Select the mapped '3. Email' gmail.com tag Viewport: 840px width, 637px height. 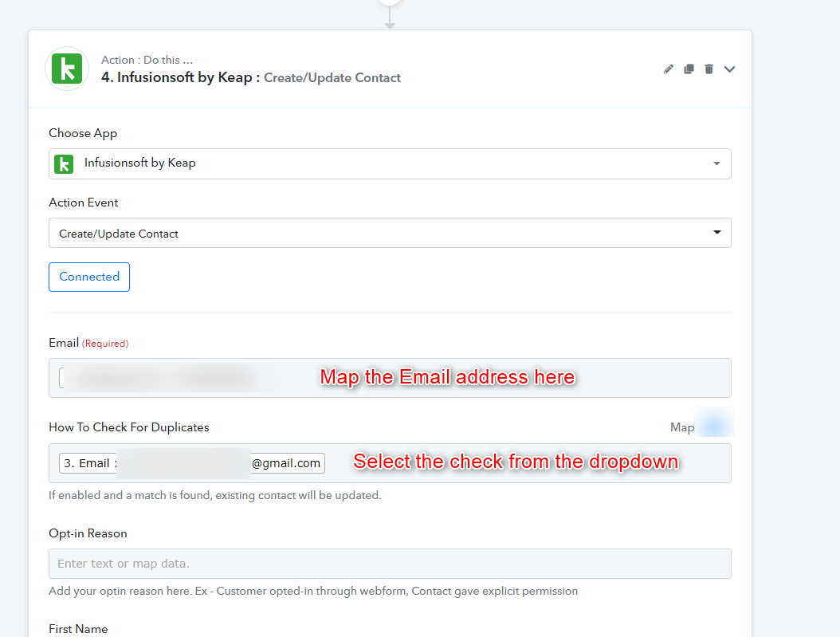(192, 463)
